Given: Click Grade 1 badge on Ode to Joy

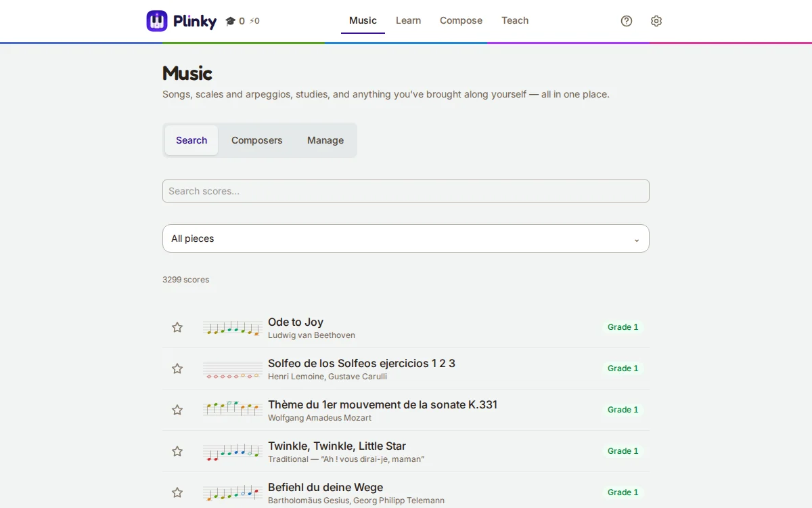Looking at the screenshot, I should coord(623,327).
